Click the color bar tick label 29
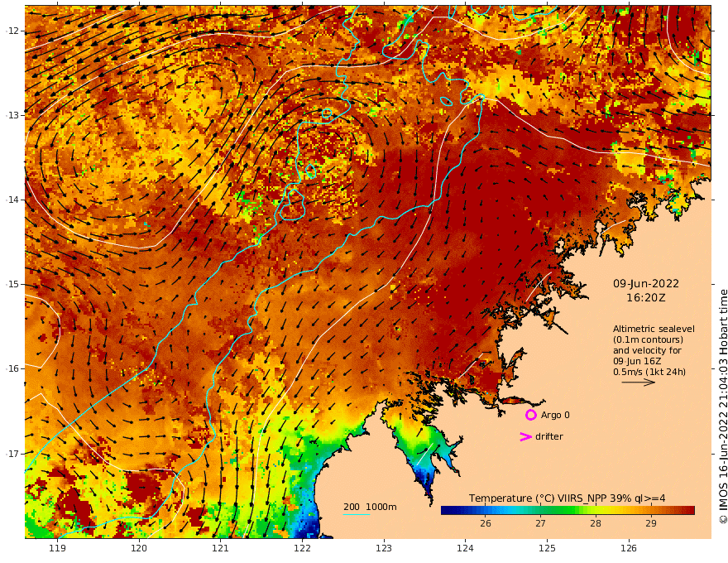The image size is (728, 563). click(x=650, y=523)
